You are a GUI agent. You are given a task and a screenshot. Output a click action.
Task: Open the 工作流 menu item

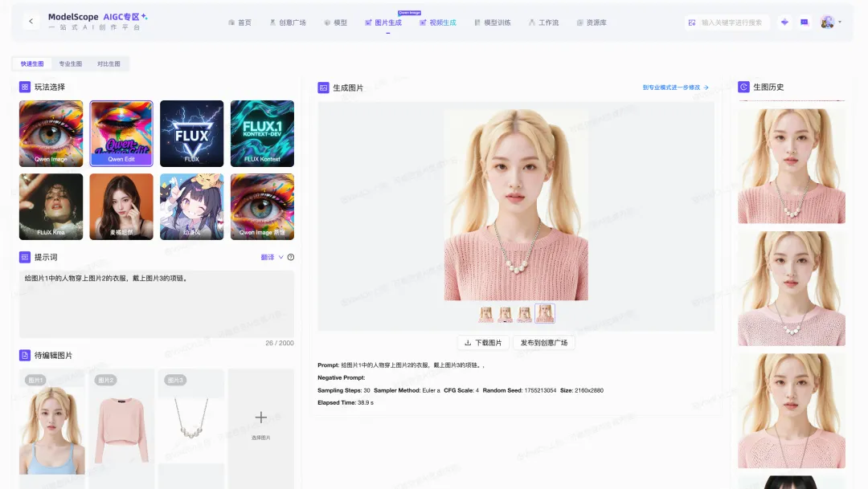[543, 22]
